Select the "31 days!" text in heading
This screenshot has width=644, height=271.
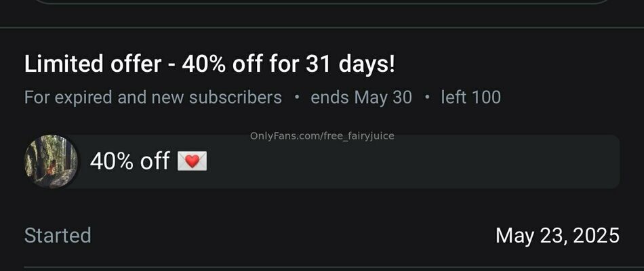point(350,64)
